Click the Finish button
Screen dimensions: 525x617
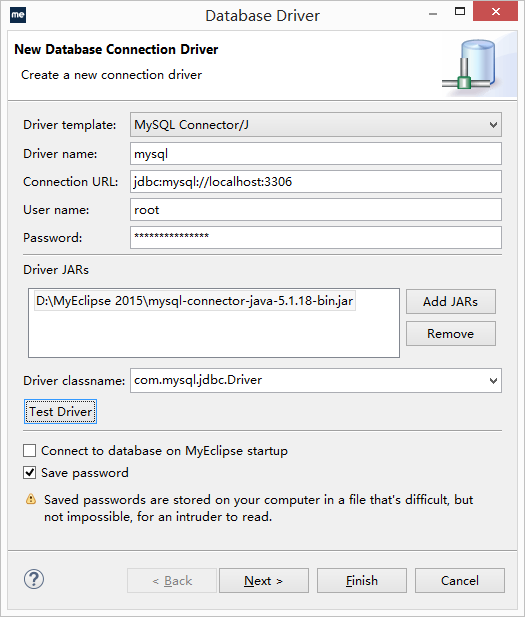pos(362,580)
